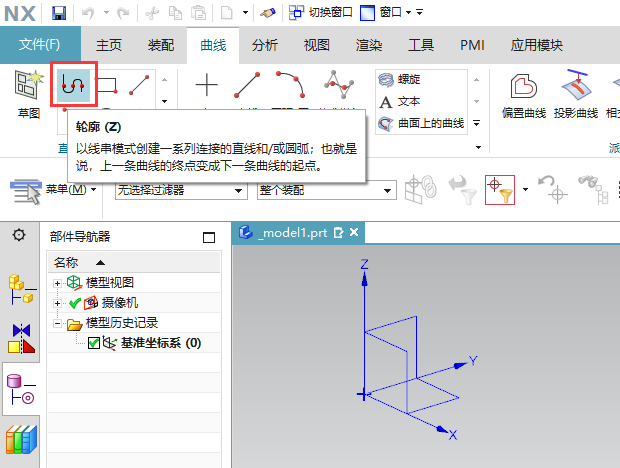Click the Copy icon
The height and width of the screenshot is (468, 620).
click(175, 13)
